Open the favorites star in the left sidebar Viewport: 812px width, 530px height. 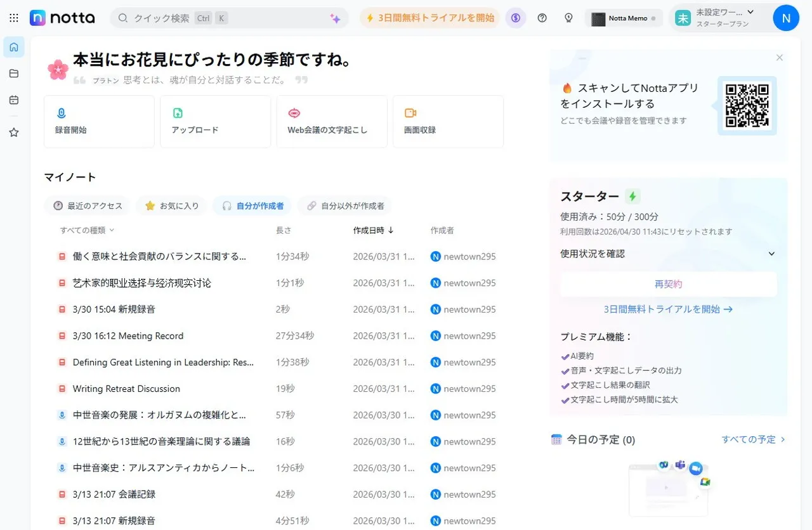[x=13, y=132]
